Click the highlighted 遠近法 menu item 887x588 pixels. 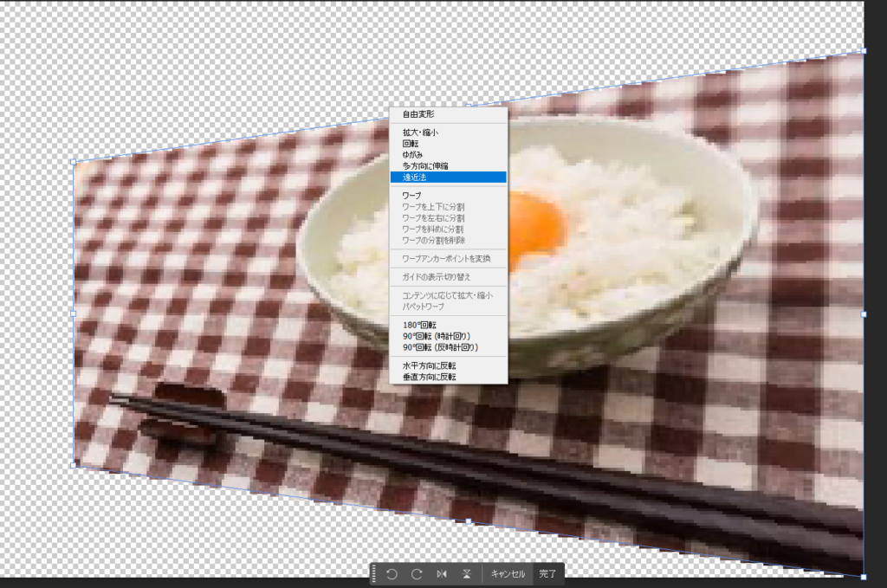pos(416,177)
